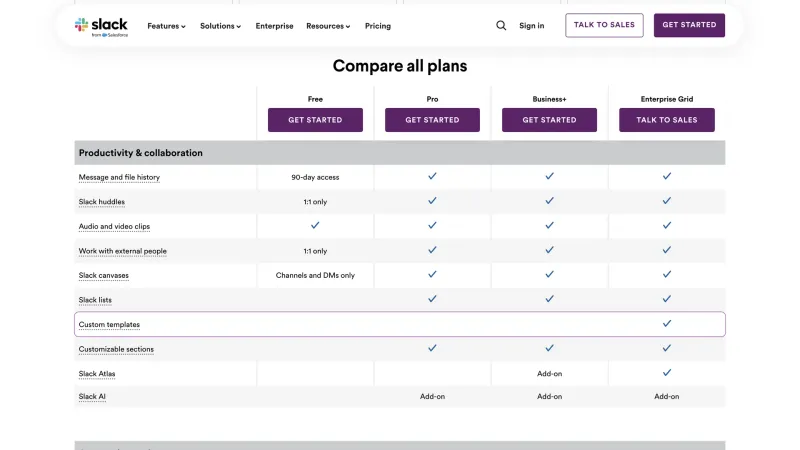800x450 pixels.
Task: Click Get Started under Free plan
Action: pos(315,120)
